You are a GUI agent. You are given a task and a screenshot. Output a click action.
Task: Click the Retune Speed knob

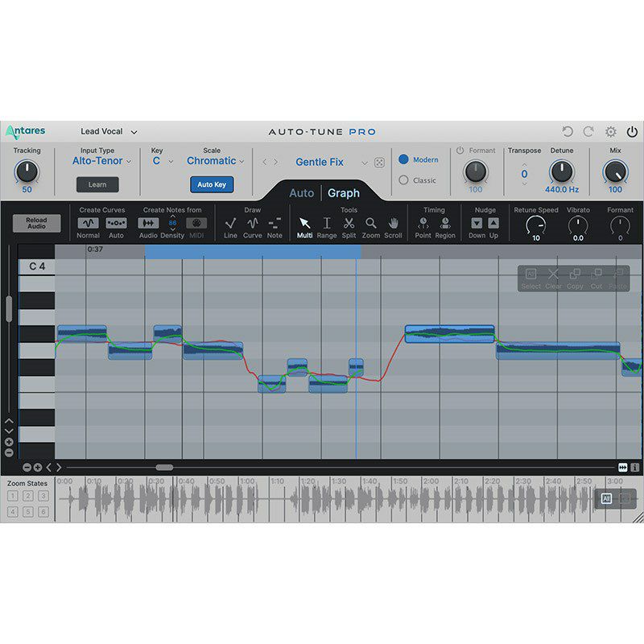536,225
